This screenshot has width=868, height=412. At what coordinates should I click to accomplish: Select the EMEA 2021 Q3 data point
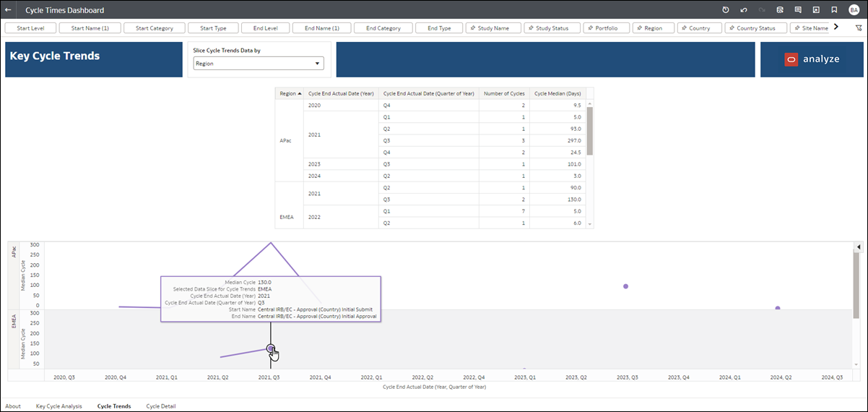pos(271,348)
